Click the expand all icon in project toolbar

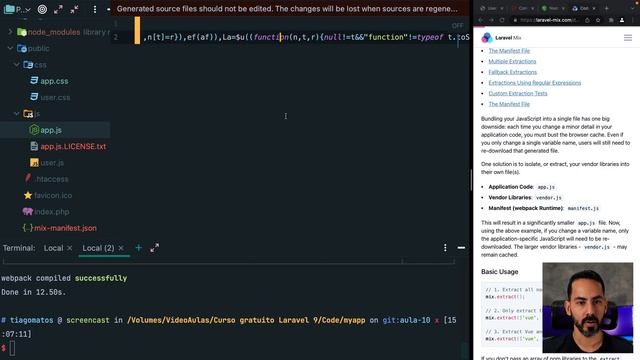point(58,9)
